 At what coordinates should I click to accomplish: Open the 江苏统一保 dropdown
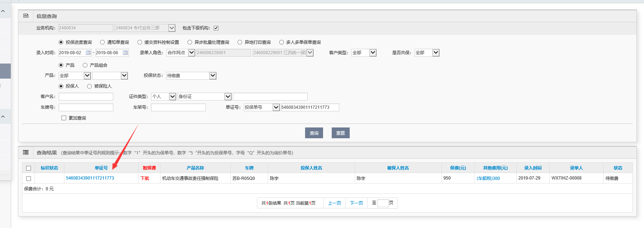click(283, 53)
